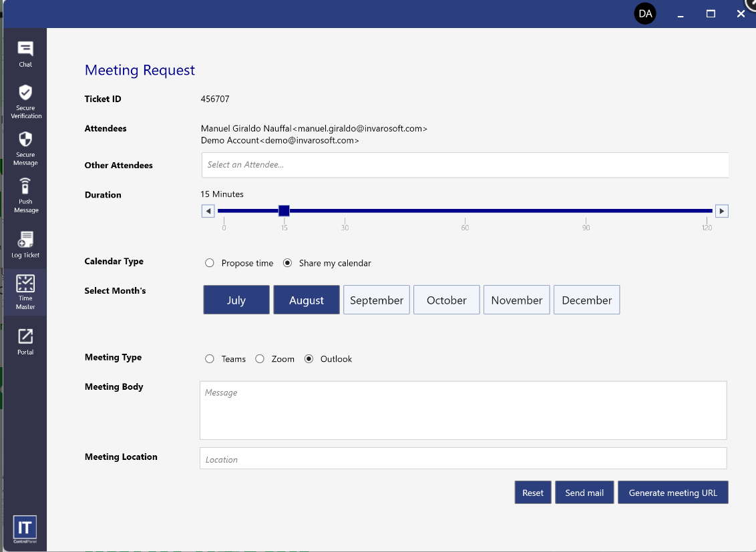This screenshot has height=552, width=756.
Task: Click the duration slider right arrow
Action: (721, 211)
